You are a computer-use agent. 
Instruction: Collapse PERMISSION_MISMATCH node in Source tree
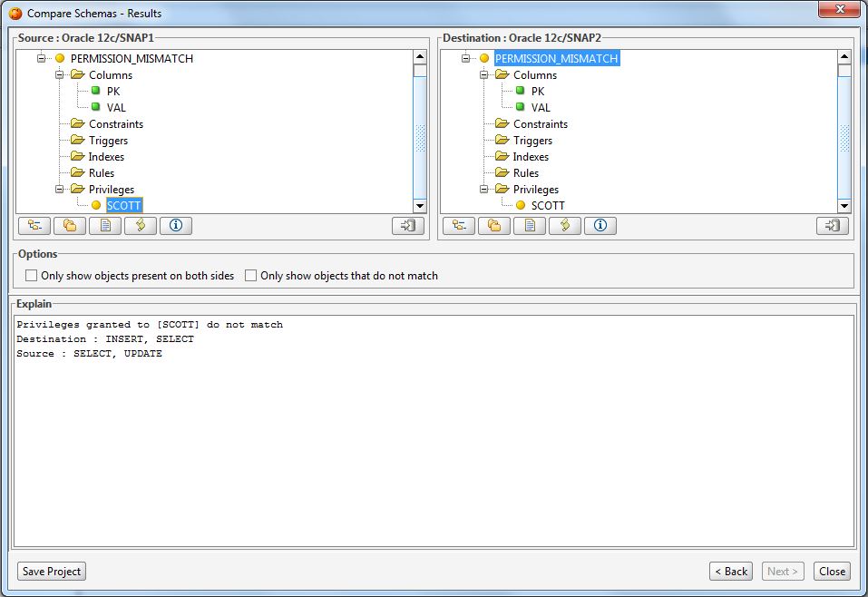[x=41, y=58]
